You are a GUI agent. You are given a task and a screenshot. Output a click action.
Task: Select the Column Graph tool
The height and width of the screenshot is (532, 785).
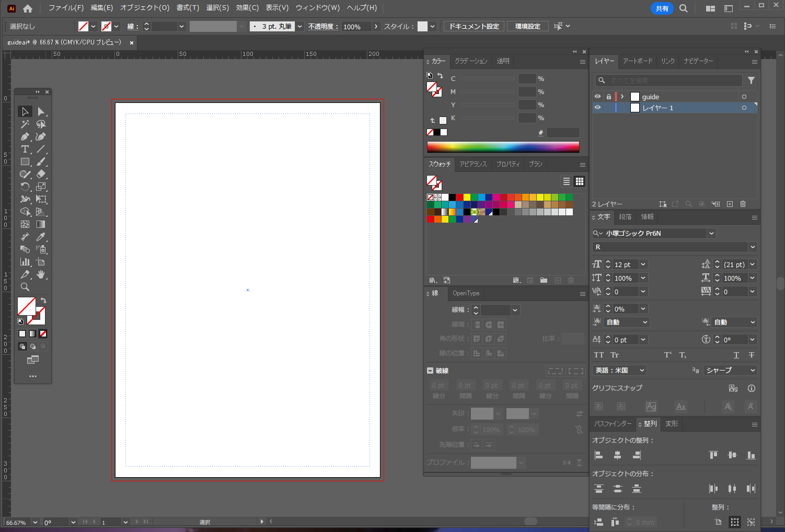25,262
